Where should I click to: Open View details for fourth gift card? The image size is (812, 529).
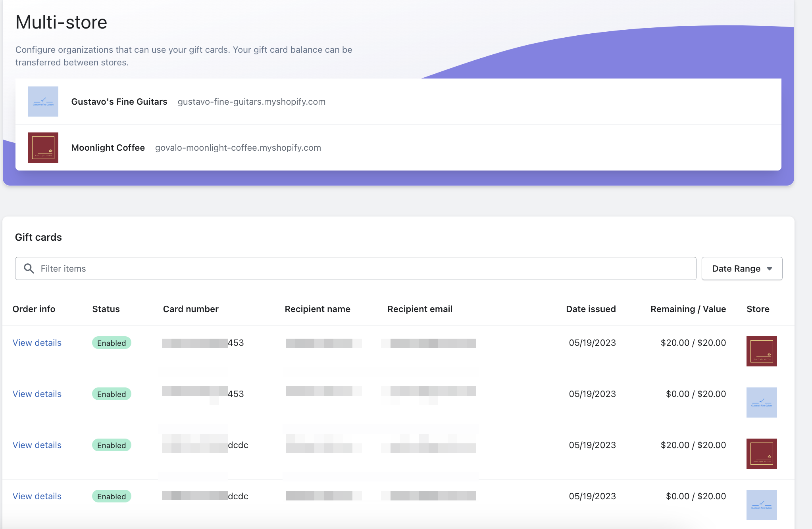pyautogui.click(x=37, y=496)
